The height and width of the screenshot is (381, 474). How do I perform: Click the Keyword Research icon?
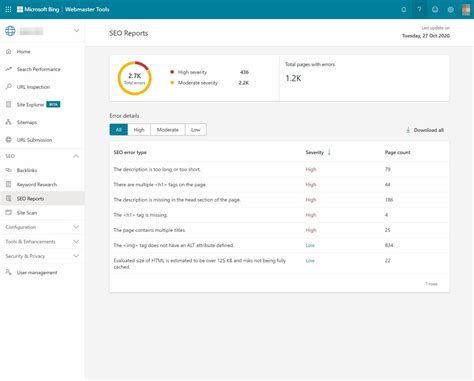[x=9, y=184]
